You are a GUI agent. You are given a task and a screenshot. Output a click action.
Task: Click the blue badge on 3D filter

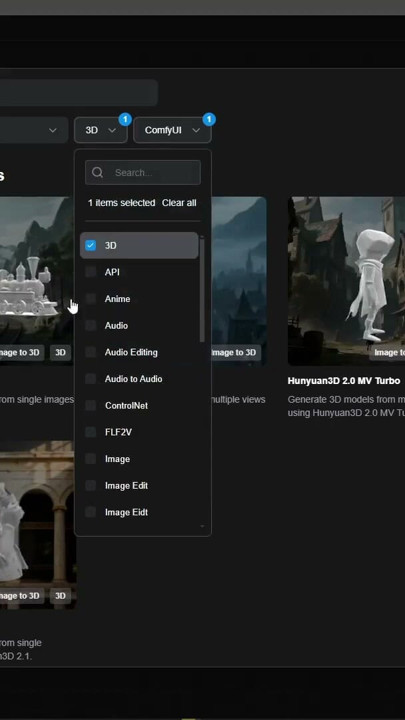click(125, 119)
